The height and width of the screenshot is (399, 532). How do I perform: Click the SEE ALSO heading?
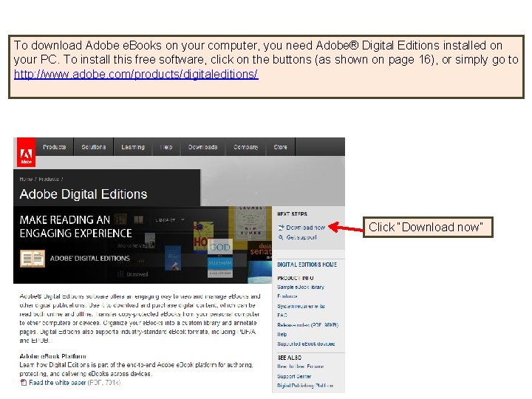(290, 358)
